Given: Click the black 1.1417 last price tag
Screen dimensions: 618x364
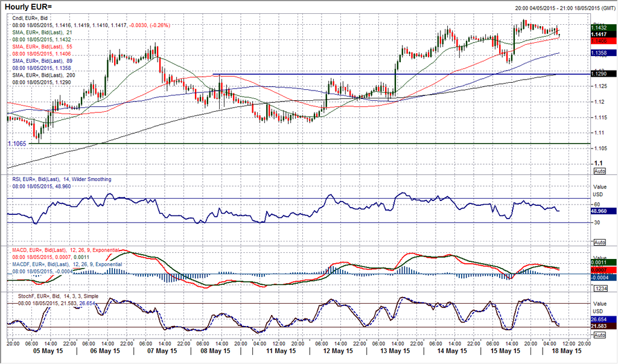Looking at the screenshot, I should click(x=604, y=34).
